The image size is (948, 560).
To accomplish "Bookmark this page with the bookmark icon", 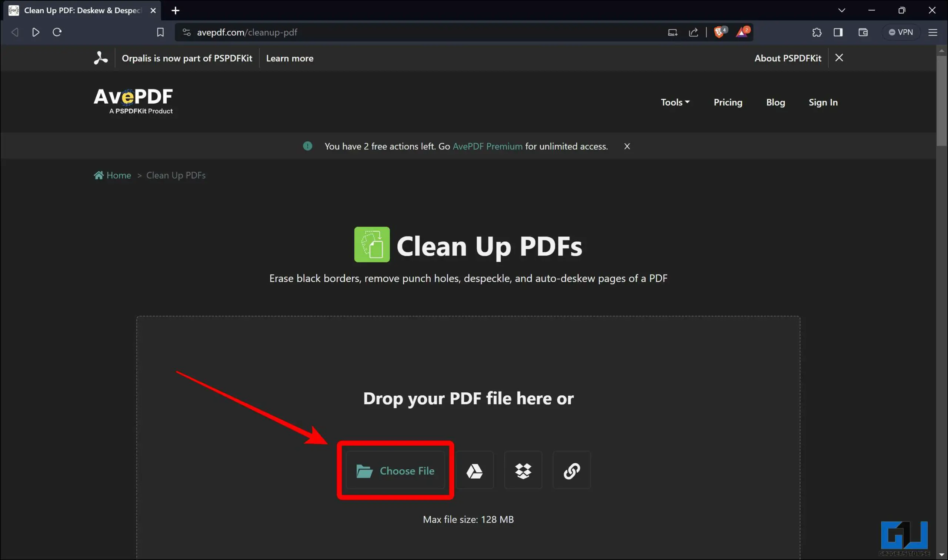I will [x=160, y=33].
